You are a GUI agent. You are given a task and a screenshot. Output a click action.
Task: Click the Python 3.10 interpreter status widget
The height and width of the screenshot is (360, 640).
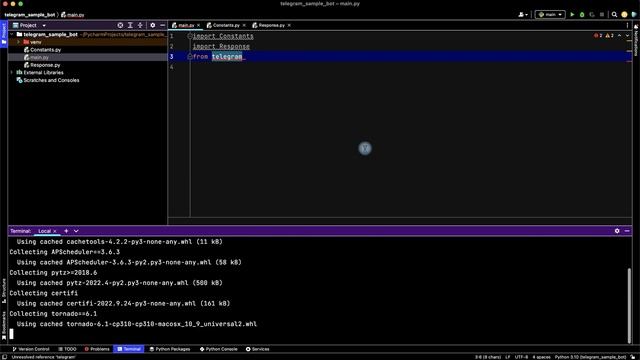[x=590, y=357]
